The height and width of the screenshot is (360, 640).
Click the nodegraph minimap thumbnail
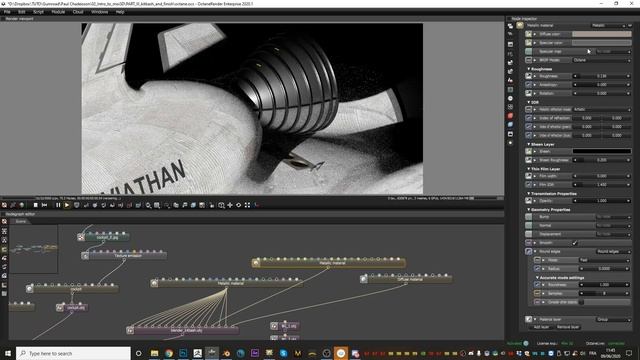click(x=33, y=249)
